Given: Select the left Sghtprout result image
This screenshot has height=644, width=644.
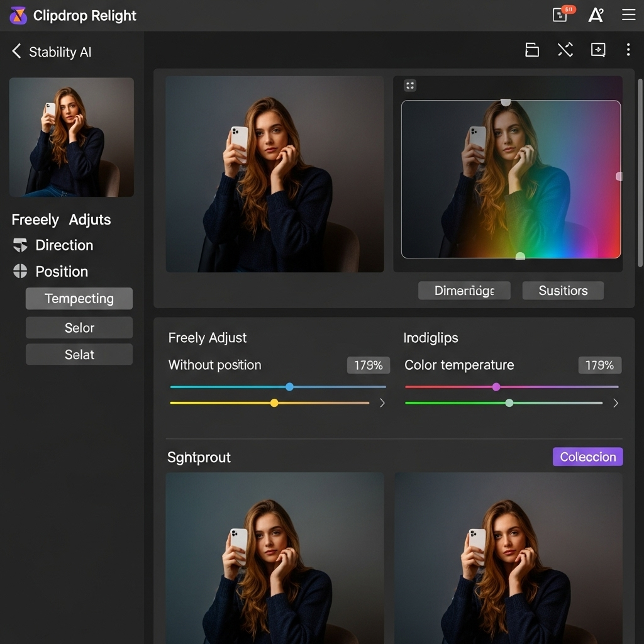Looking at the screenshot, I should click(x=275, y=558).
